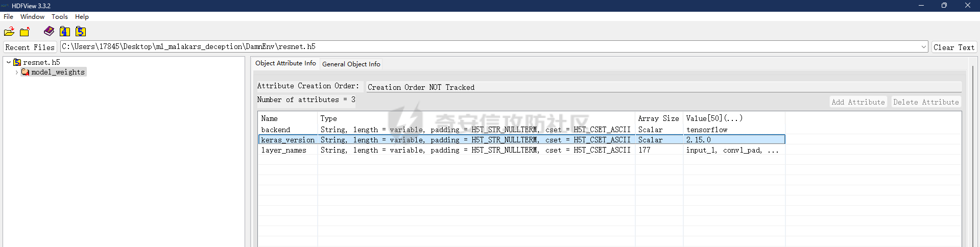
Task: Click the file path input field
Action: coord(490,47)
